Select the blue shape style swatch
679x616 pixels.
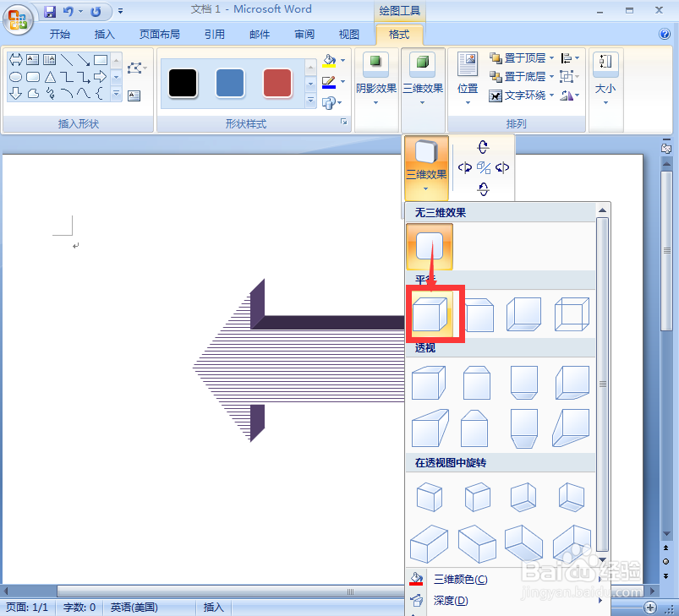[x=230, y=83]
